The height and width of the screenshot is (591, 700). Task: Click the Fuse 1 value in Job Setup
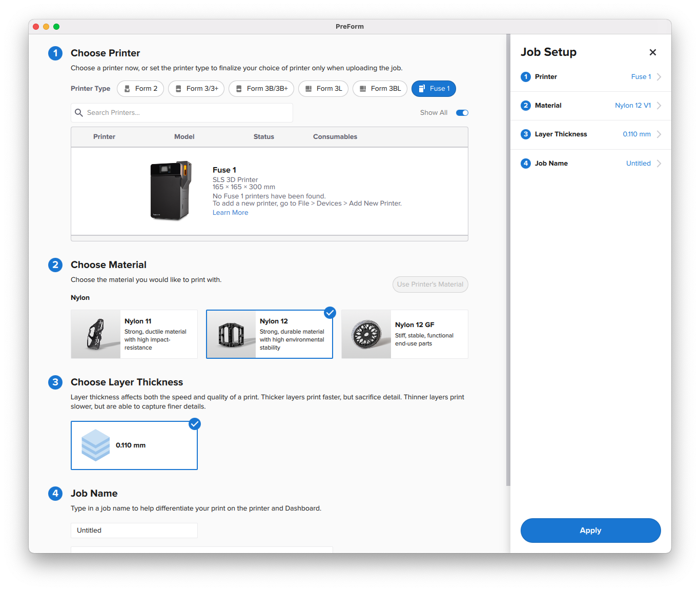641,77
